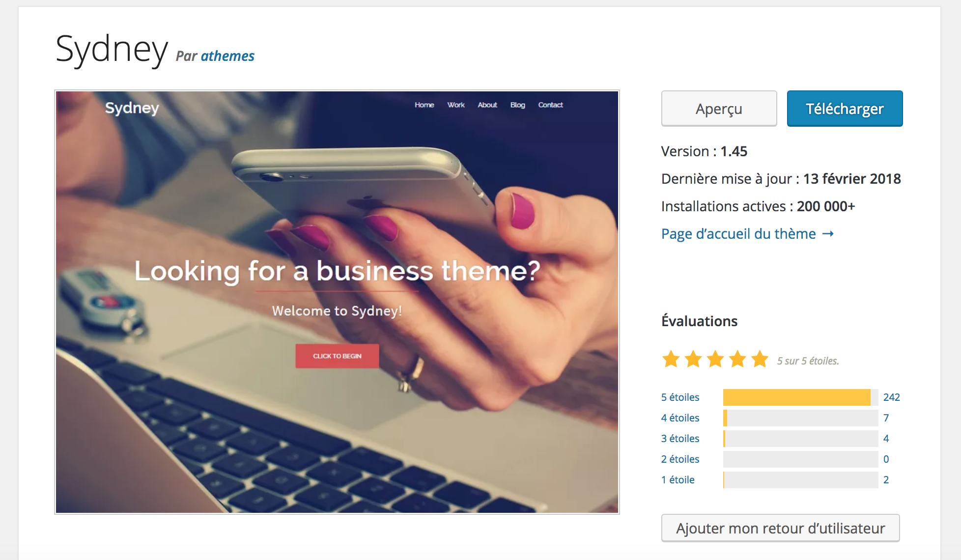Select the 4 étoiles rating link
Image resolution: width=961 pixels, height=560 pixels.
[x=680, y=418]
